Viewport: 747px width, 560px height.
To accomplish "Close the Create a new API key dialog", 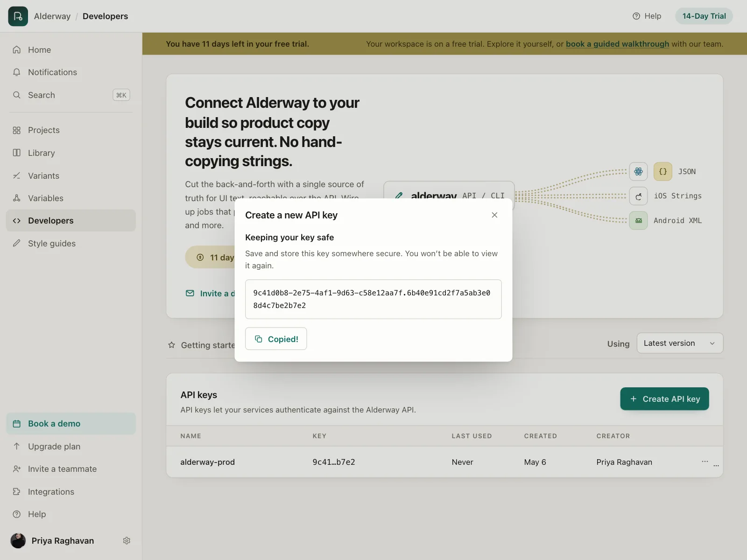I will pyautogui.click(x=494, y=215).
